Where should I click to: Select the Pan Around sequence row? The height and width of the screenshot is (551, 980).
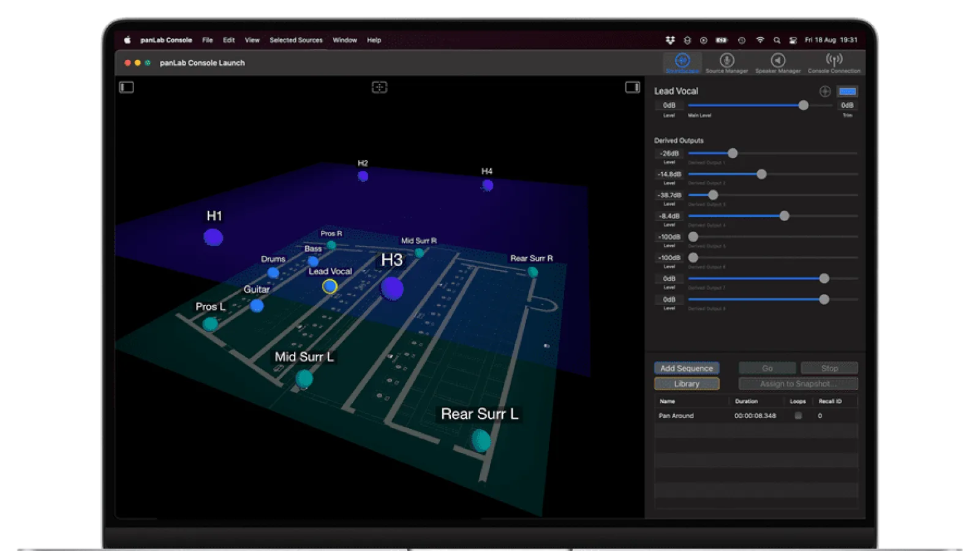click(756, 416)
